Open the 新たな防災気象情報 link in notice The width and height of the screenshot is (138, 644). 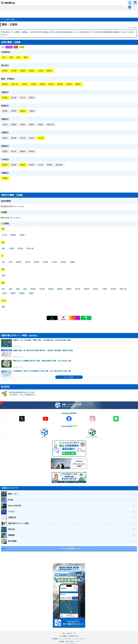(x=59, y=32)
